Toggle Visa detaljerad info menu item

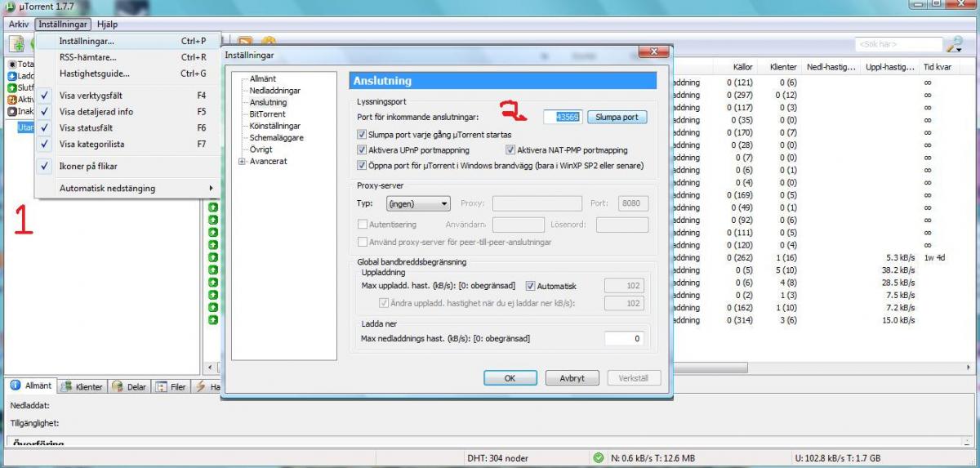[x=127, y=112]
